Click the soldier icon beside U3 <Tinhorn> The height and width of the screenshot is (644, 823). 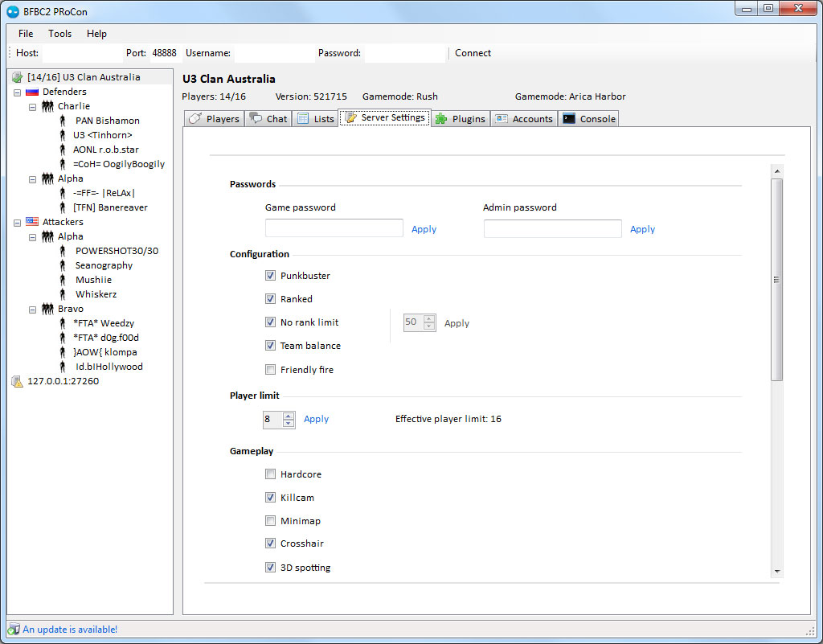(x=63, y=135)
